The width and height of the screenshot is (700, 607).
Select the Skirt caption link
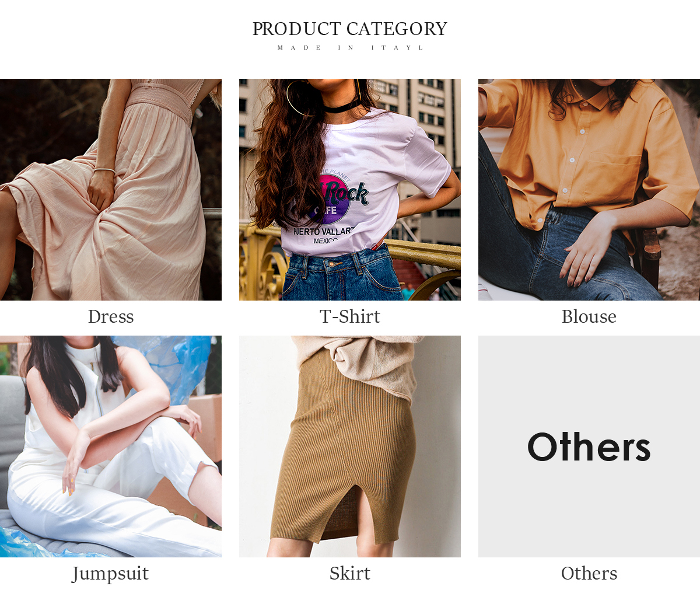point(350,573)
